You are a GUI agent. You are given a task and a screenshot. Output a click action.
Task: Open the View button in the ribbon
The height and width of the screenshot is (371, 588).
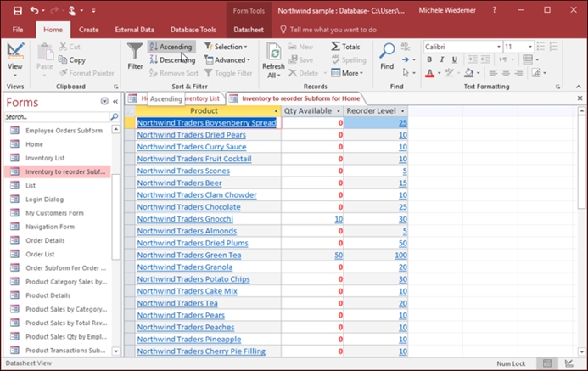(x=15, y=59)
